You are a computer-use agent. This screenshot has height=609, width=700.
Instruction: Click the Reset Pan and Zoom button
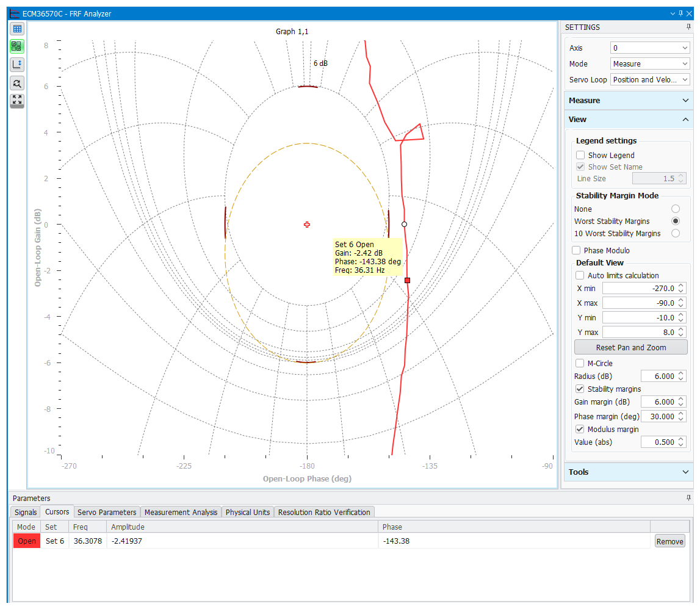point(630,347)
